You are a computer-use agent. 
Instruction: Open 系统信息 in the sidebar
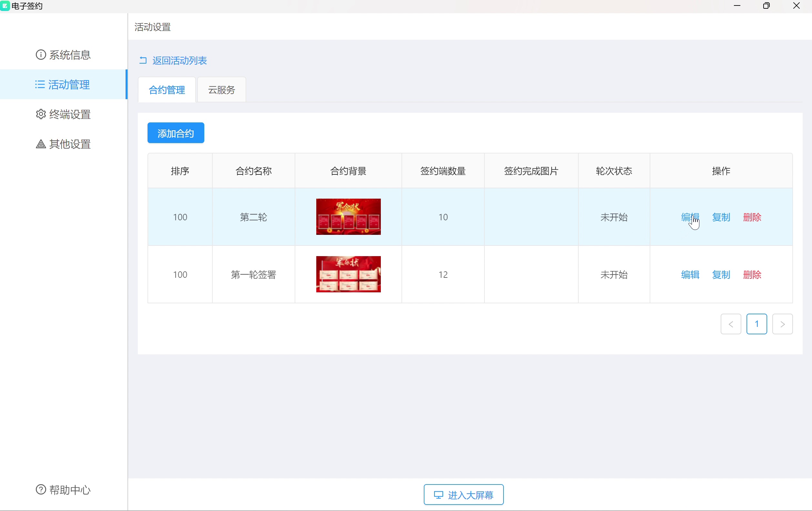point(63,55)
